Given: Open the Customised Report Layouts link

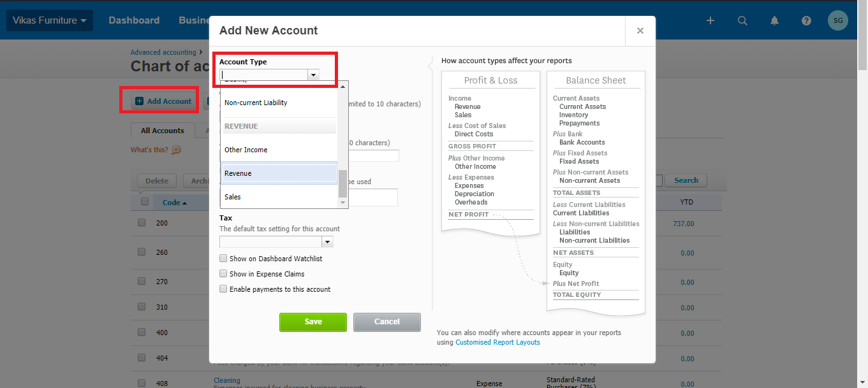Looking at the screenshot, I should tap(497, 342).
